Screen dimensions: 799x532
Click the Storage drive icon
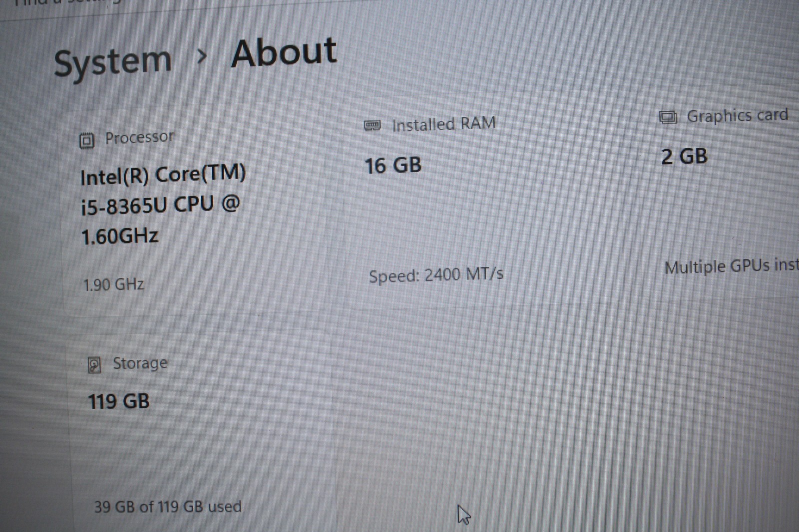[x=94, y=365]
